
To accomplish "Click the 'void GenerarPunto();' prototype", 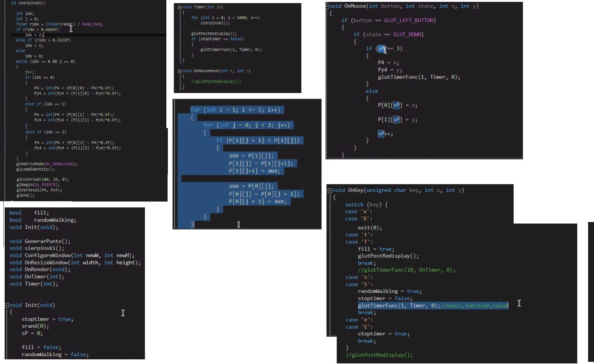I will 40,241.
